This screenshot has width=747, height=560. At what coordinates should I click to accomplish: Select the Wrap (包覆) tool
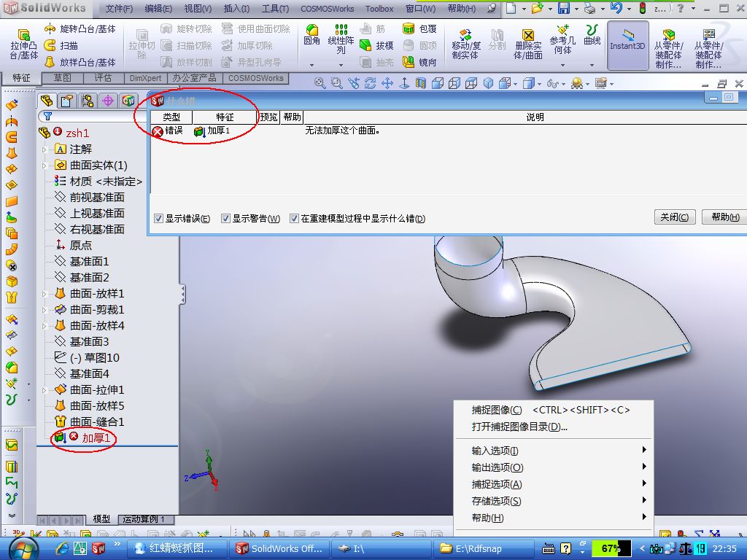(x=419, y=29)
